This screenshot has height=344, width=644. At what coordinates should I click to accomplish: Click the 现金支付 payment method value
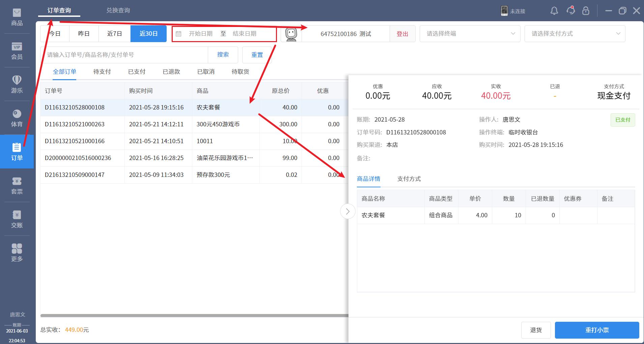click(614, 96)
